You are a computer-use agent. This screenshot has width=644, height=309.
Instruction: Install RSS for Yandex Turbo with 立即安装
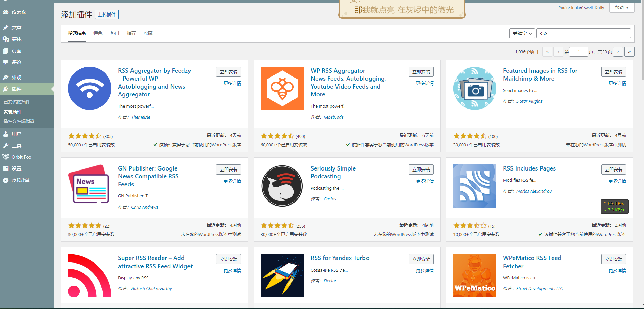click(421, 259)
